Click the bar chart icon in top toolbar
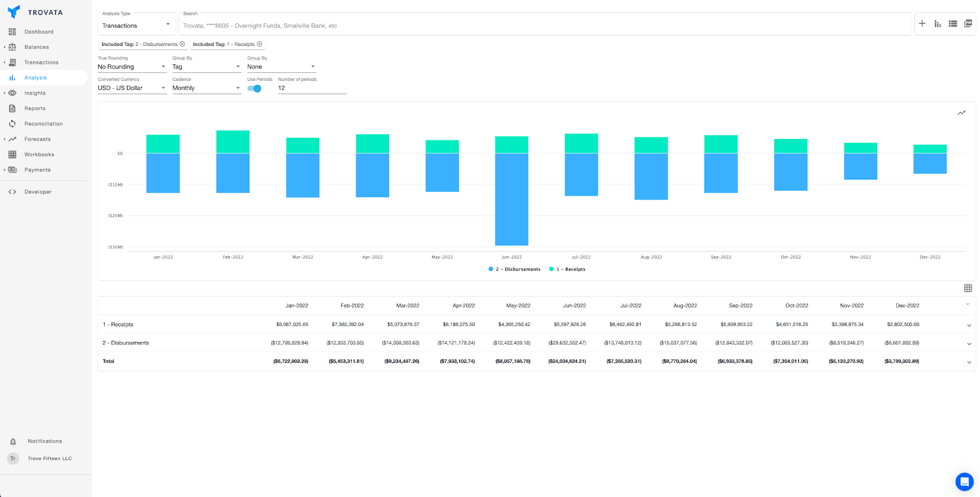 tap(937, 23)
